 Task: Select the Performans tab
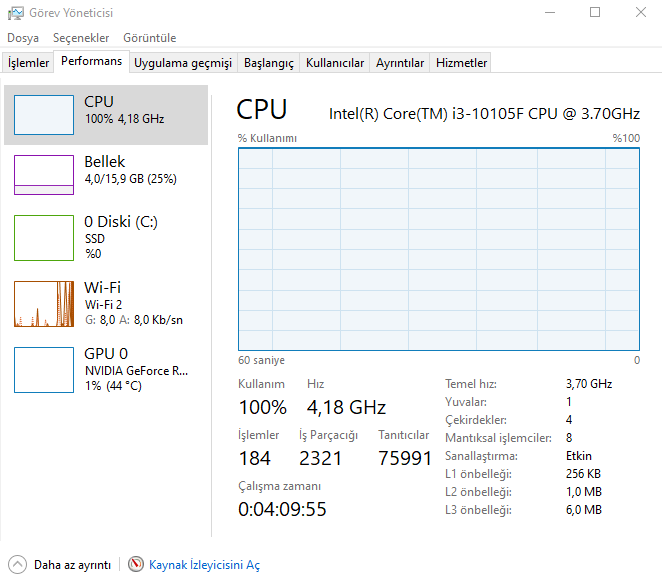(91, 61)
